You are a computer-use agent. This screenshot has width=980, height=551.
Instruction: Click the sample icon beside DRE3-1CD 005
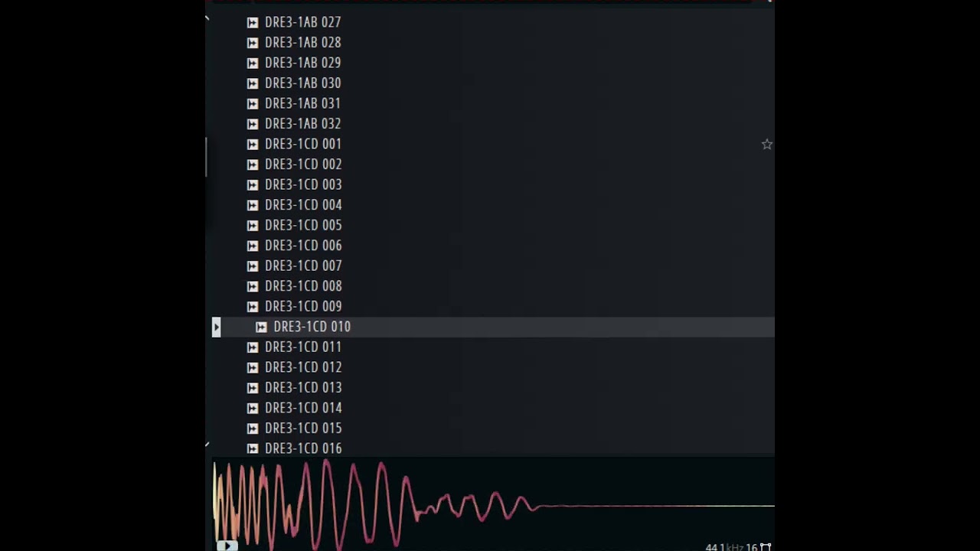pyautogui.click(x=253, y=226)
